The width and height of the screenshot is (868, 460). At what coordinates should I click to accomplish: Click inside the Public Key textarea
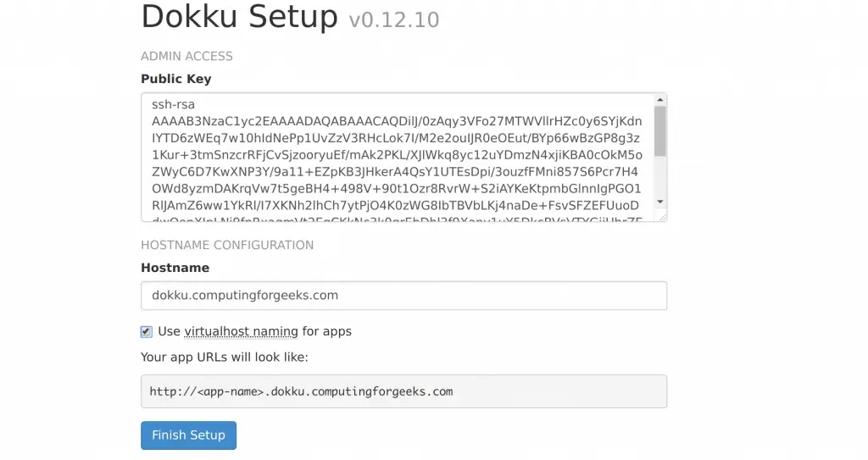coord(397,158)
